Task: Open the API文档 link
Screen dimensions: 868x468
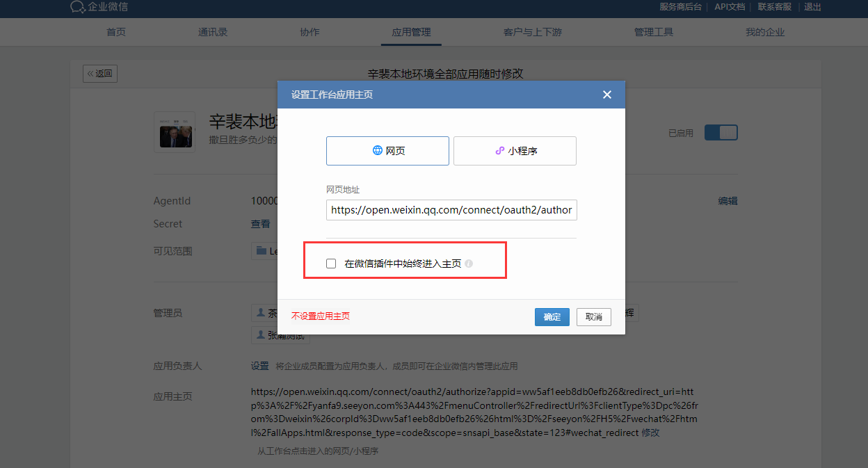Action: point(730,7)
